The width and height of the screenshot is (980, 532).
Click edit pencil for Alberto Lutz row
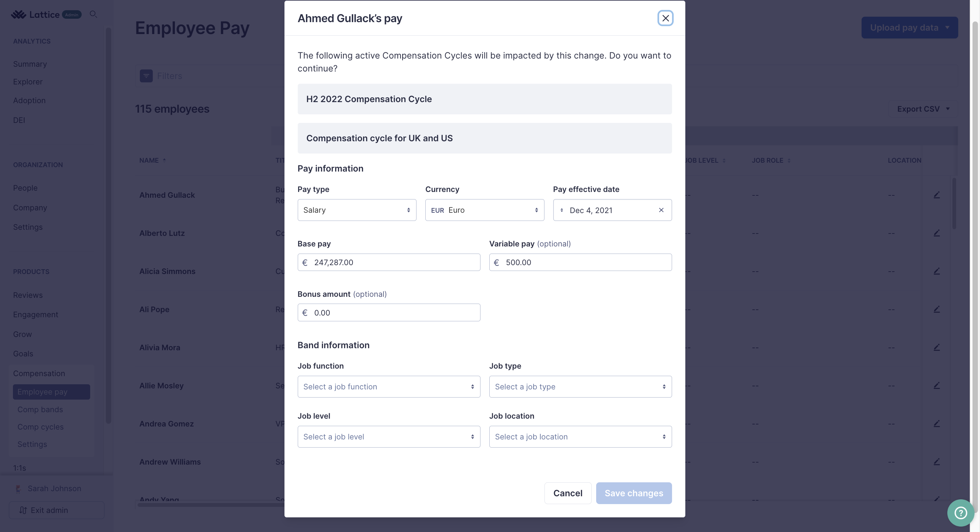point(937,233)
